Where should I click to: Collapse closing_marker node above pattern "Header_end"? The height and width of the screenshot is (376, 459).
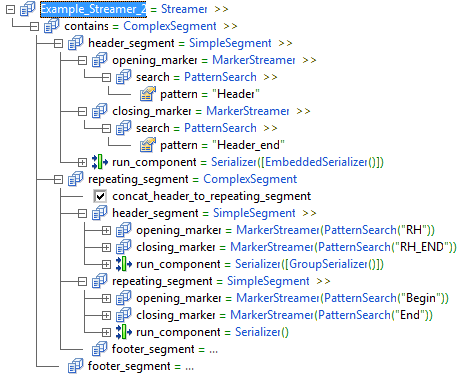click(x=82, y=111)
